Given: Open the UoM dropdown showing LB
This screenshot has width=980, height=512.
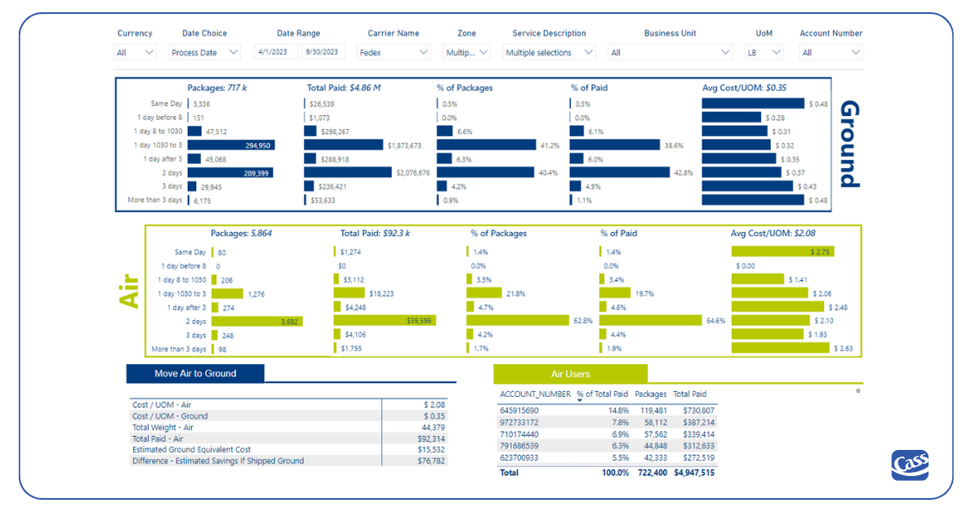Looking at the screenshot, I should tap(763, 51).
